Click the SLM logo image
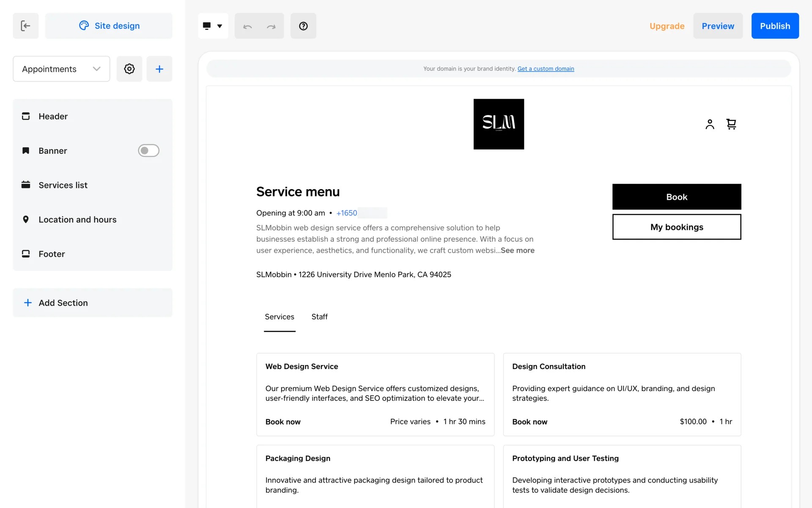Viewport: 812px width, 508px height. coord(499,124)
